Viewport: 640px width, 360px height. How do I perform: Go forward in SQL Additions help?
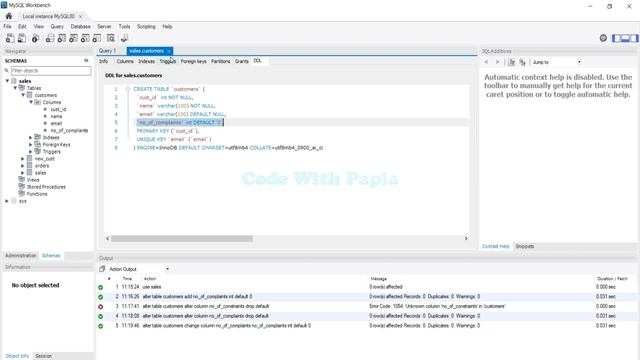pos(497,62)
